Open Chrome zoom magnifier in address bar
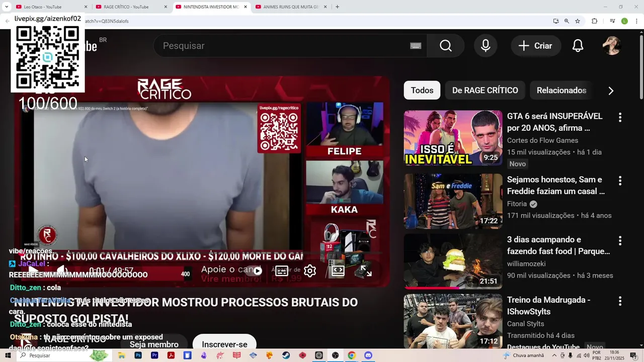This screenshot has width=644, height=362. coord(567,21)
